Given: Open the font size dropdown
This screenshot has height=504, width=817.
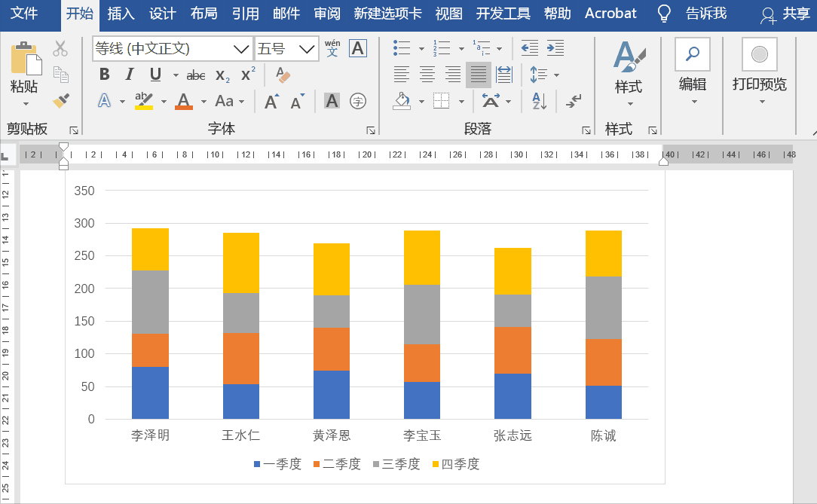Looking at the screenshot, I should point(307,48).
